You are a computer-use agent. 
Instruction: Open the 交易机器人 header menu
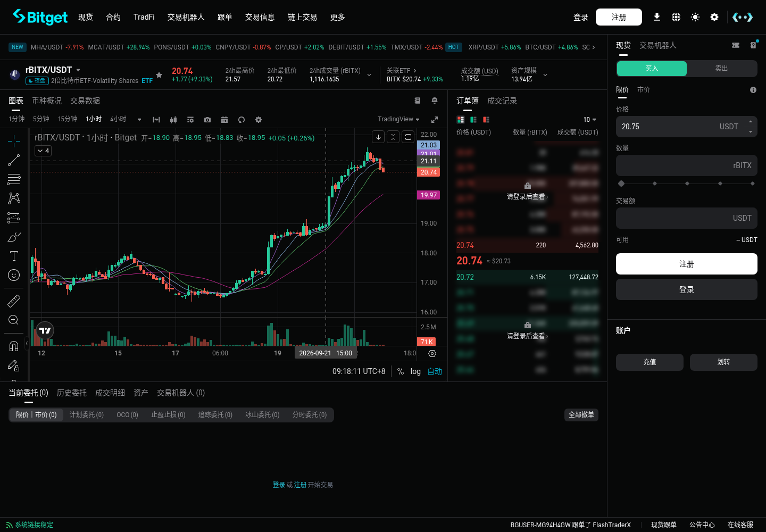coord(186,17)
